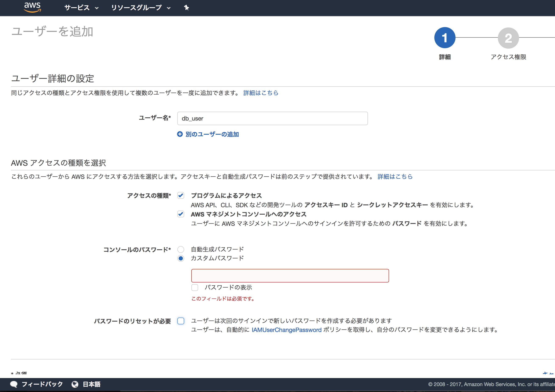Open the サービス dropdown menu
The height and width of the screenshot is (392, 555).
pyautogui.click(x=81, y=8)
